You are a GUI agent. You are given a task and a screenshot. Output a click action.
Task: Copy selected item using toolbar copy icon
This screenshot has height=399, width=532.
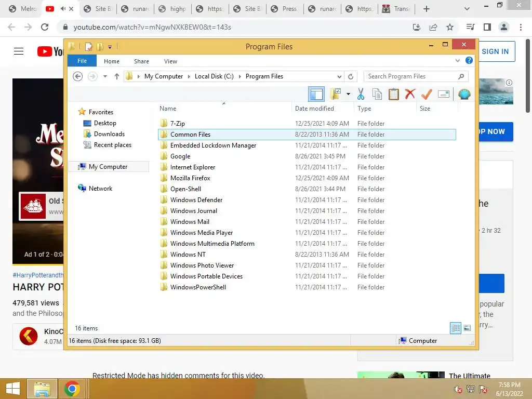coord(377,94)
